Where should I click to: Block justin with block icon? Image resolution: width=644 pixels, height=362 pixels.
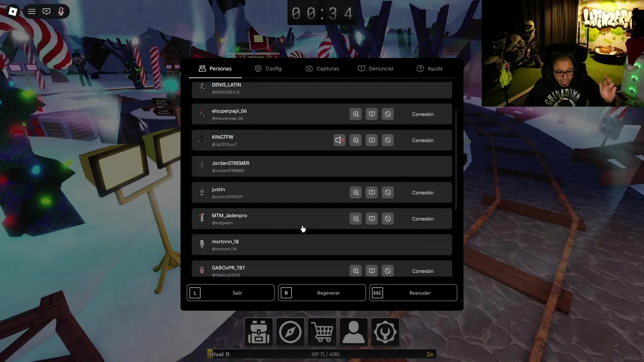coord(387,193)
